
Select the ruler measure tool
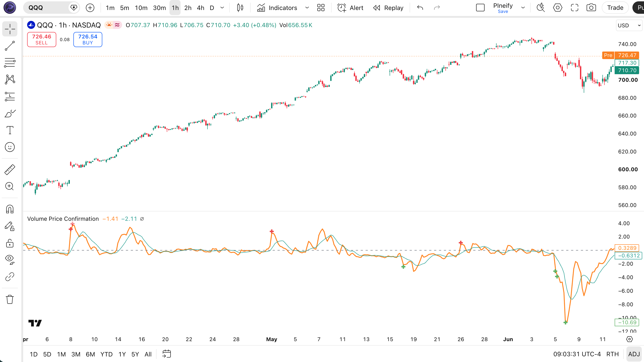(x=10, y=169)
